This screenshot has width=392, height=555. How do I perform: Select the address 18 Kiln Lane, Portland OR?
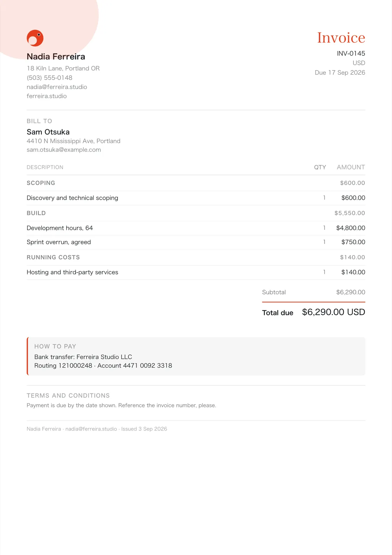pos(63,68)
